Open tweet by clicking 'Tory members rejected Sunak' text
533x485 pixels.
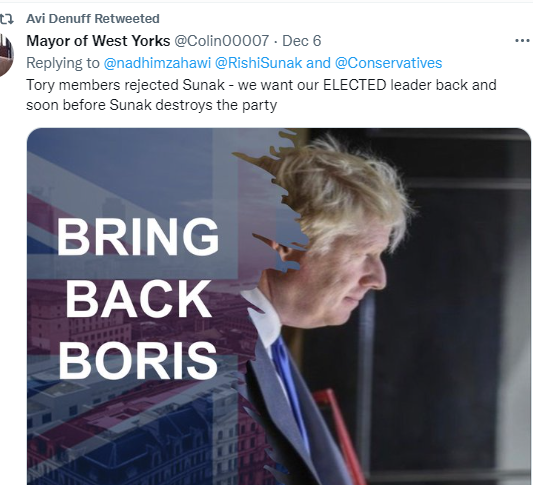(125, 85)
